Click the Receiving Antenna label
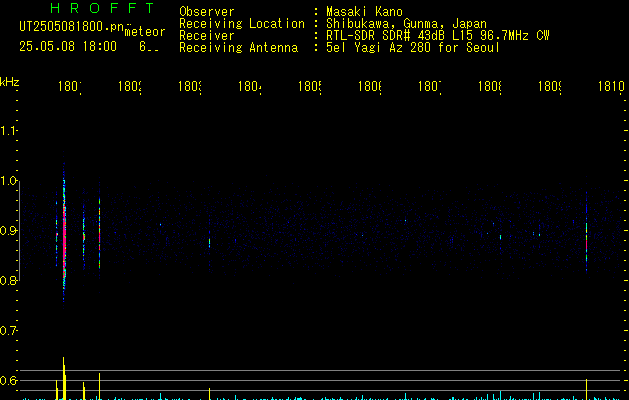The image size is (629, 400). [238, 48]
